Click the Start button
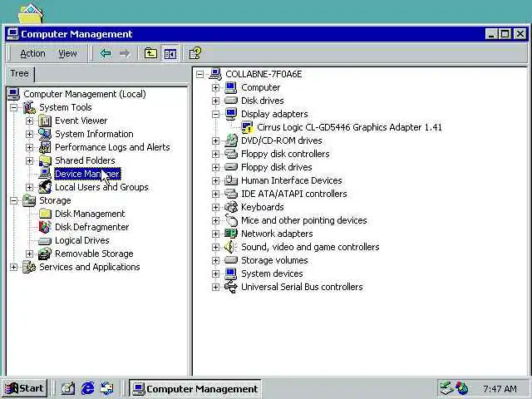This screenshot has width=532, height=399. (24, 388)
